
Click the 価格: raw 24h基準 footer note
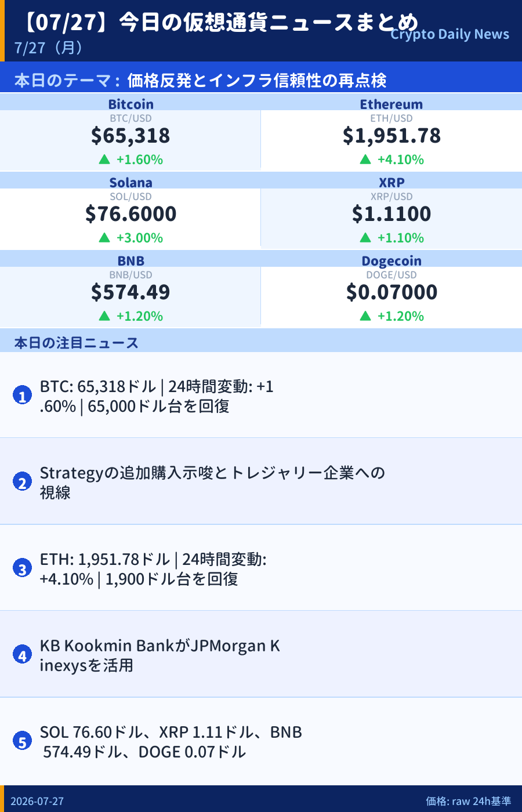point(469,801)
